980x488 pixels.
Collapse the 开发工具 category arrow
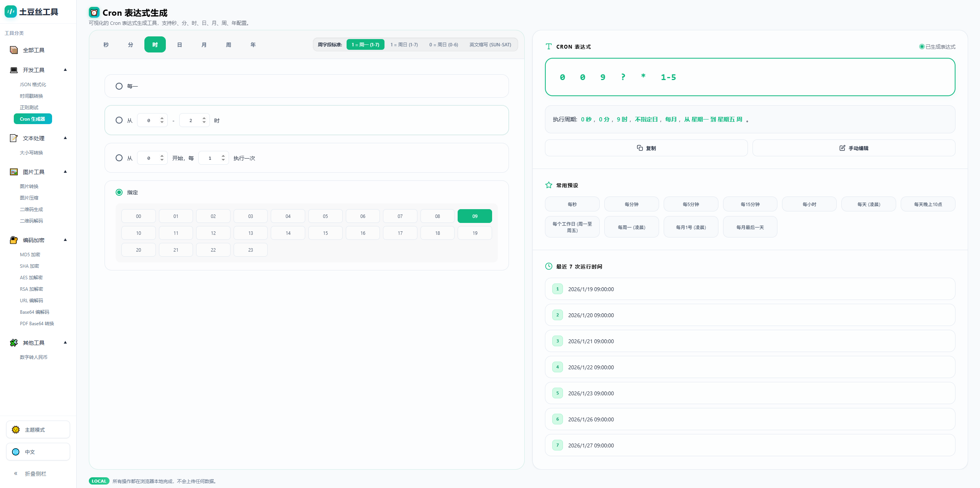65,70
